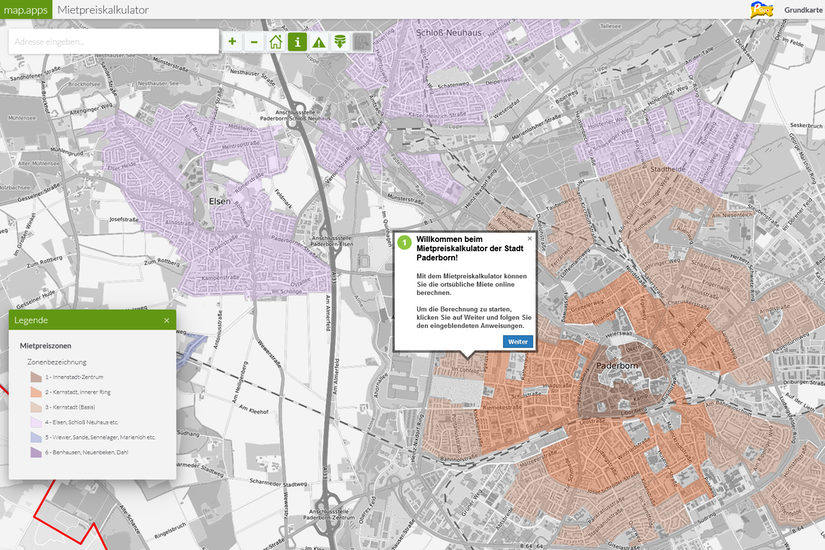This screenshot has width=825, height=550.
Task: Open the warning triangle tool
Action: click(319, 41)
